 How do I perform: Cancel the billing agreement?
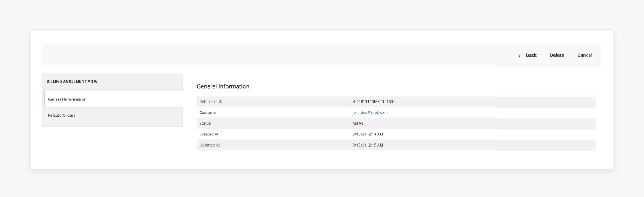point(585,55)
